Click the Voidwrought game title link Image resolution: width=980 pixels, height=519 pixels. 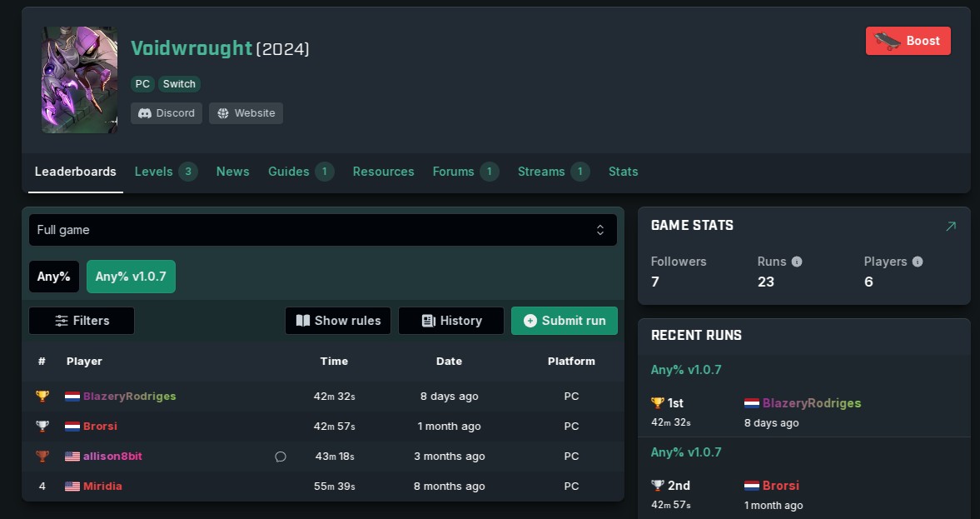point(192,48)
